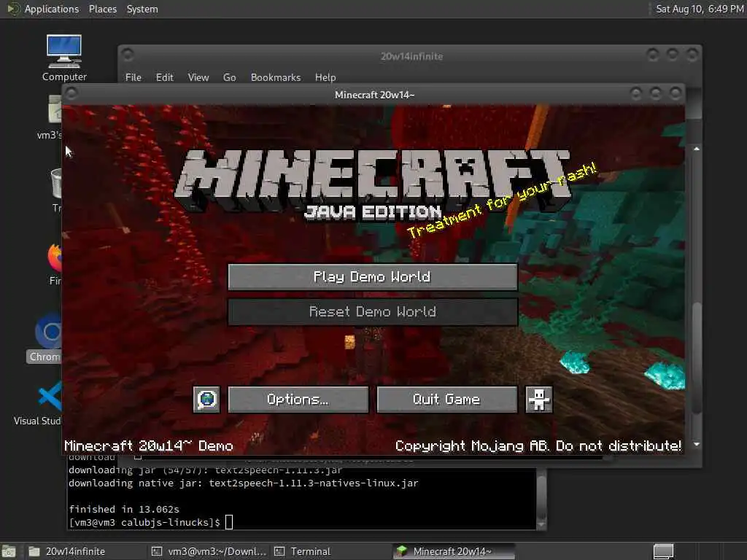Viewport: 747px width, 560px height.
Task: Open the Bookmarks menu in file manager
Action: click(x=276, y=77)
